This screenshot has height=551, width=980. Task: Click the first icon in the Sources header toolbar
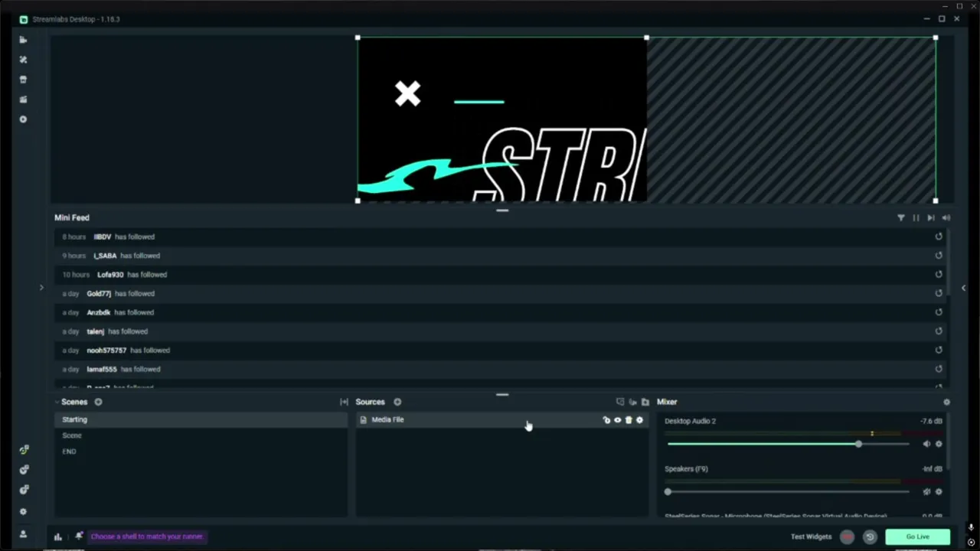(620, 402)
